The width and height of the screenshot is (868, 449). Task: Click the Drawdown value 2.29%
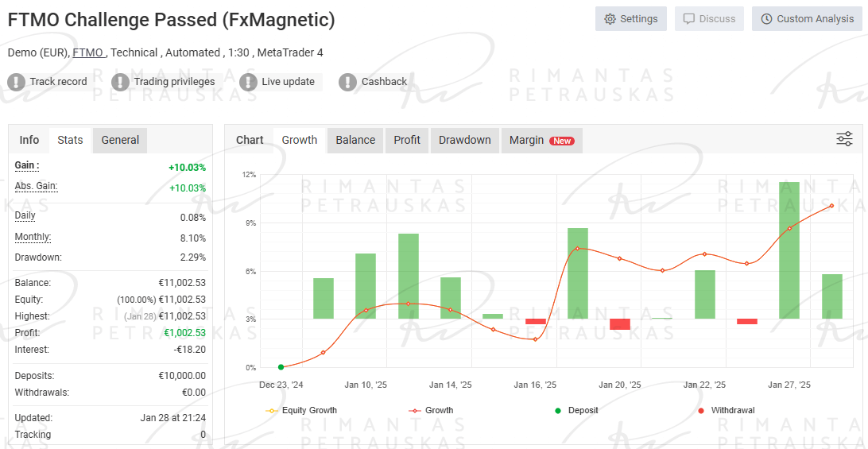coord(192,257)
